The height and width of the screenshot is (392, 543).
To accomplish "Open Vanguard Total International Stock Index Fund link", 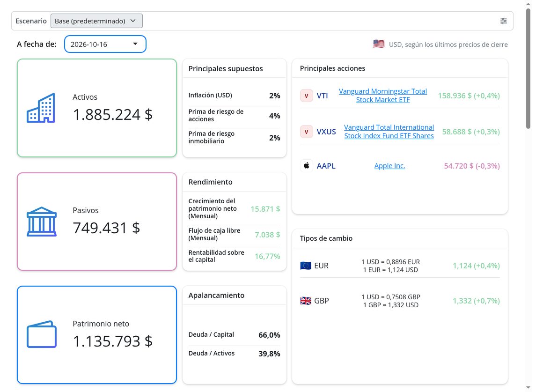I will coord(389,132).
